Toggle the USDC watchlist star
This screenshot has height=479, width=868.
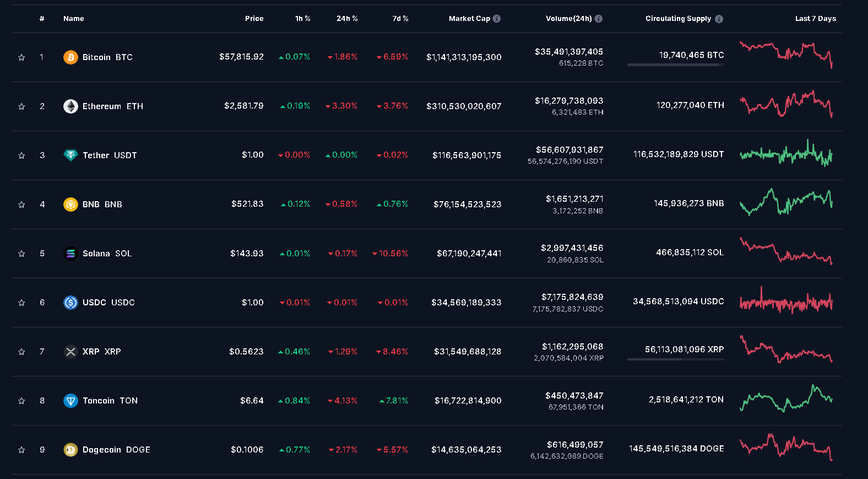(x=21, y=303)
